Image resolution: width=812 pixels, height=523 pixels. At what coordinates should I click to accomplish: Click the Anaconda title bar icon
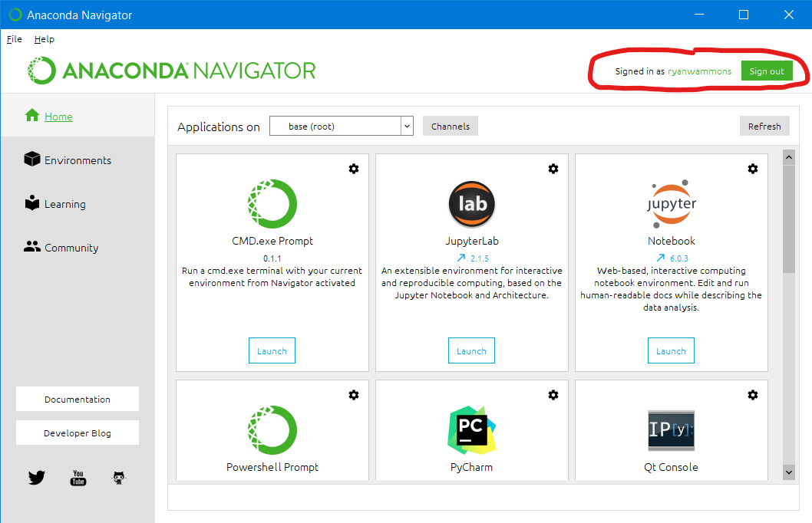click(15, 15)
